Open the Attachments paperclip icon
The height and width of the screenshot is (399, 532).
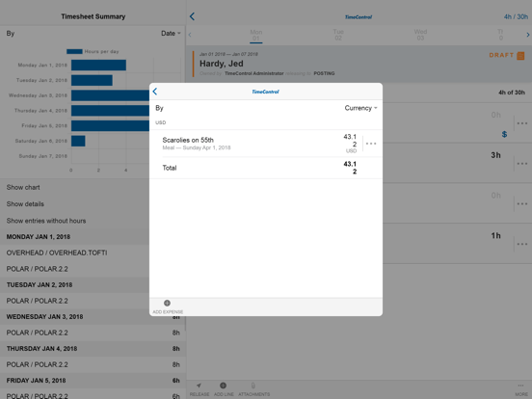tap(253, 386)
